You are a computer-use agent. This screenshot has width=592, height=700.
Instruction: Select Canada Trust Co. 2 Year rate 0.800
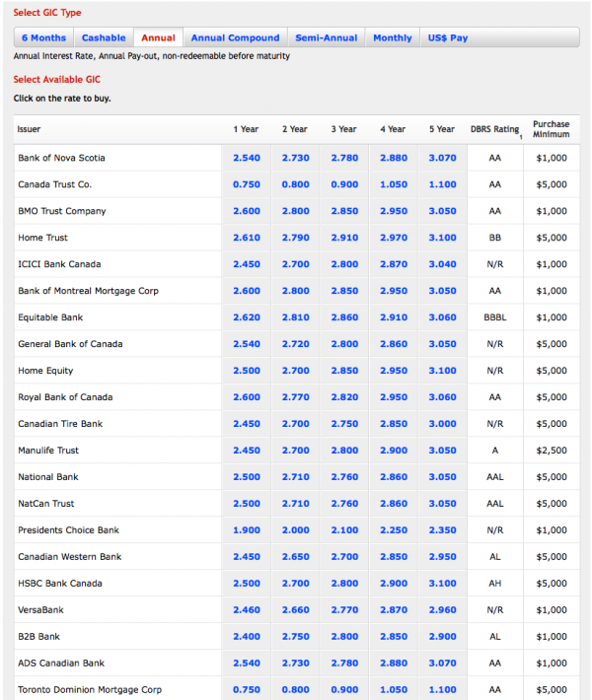click(296, 184)
